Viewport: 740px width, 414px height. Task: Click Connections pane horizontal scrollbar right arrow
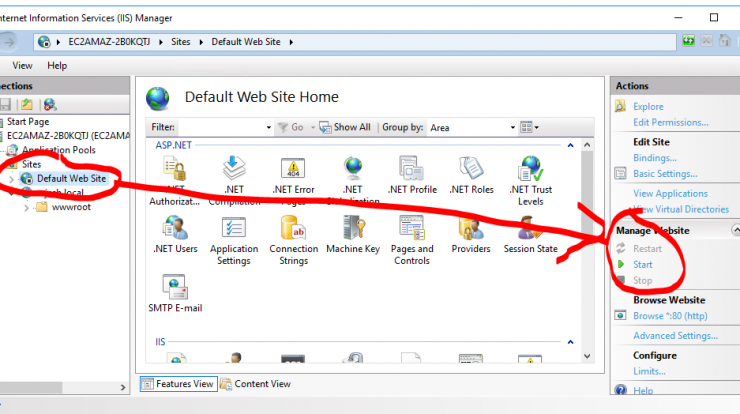pyautogui.click(x=123, y=388)
